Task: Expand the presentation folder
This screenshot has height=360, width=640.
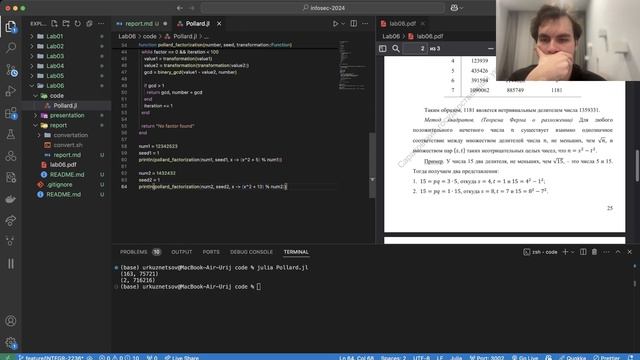Action: point(36,116)
